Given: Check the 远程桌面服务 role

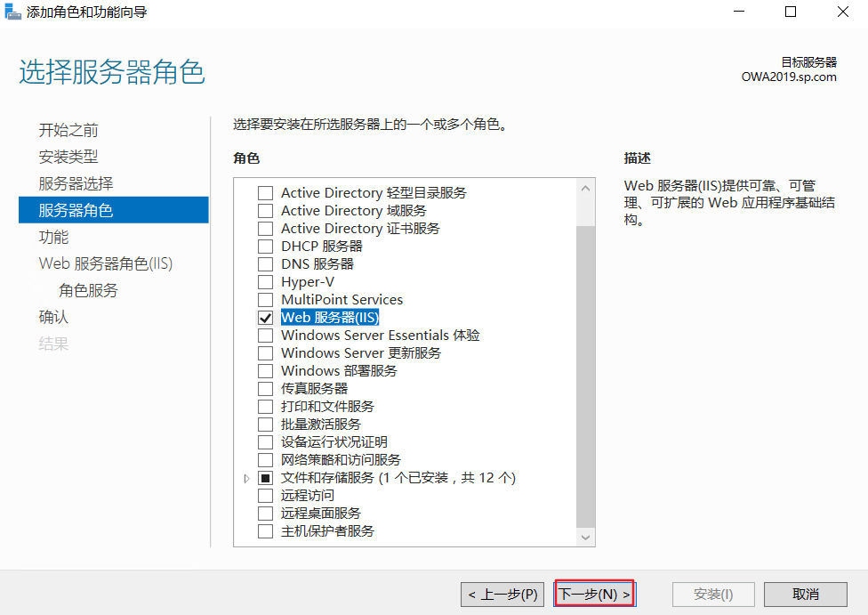Looking at the screenshot, I should coord(264,513).
